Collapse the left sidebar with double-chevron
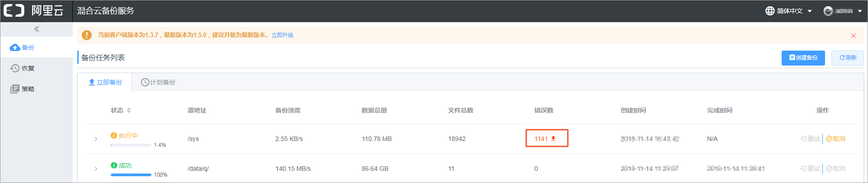The width and height of the screenshot is (868, 183). (x=37, y=29)
